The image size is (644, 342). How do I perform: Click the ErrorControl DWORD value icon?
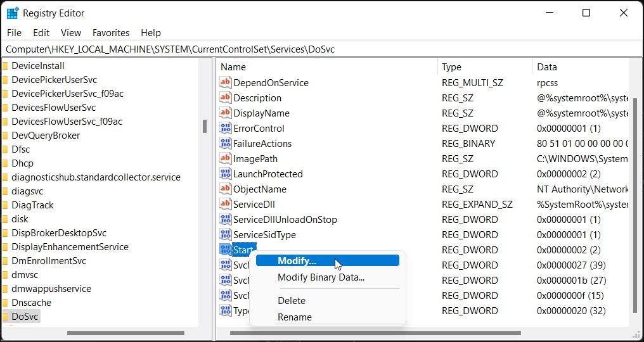point(226,128)
